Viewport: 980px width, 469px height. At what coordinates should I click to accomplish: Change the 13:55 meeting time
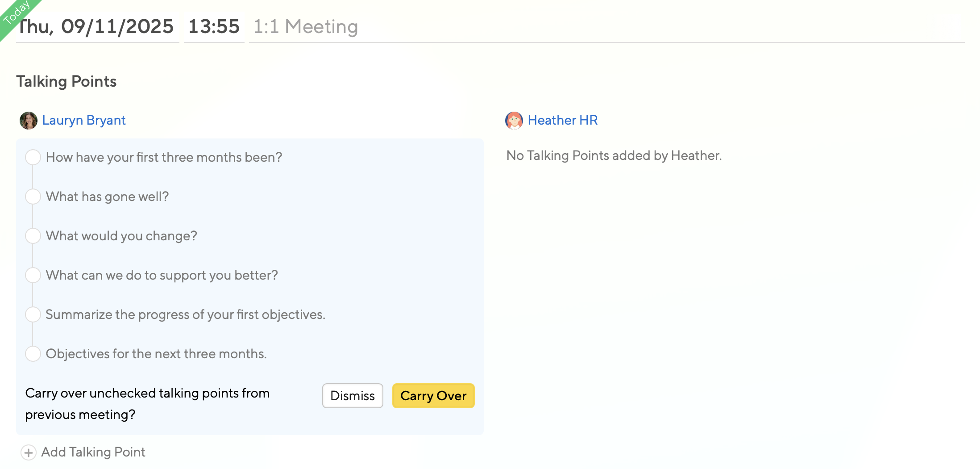tap(214, 27)
